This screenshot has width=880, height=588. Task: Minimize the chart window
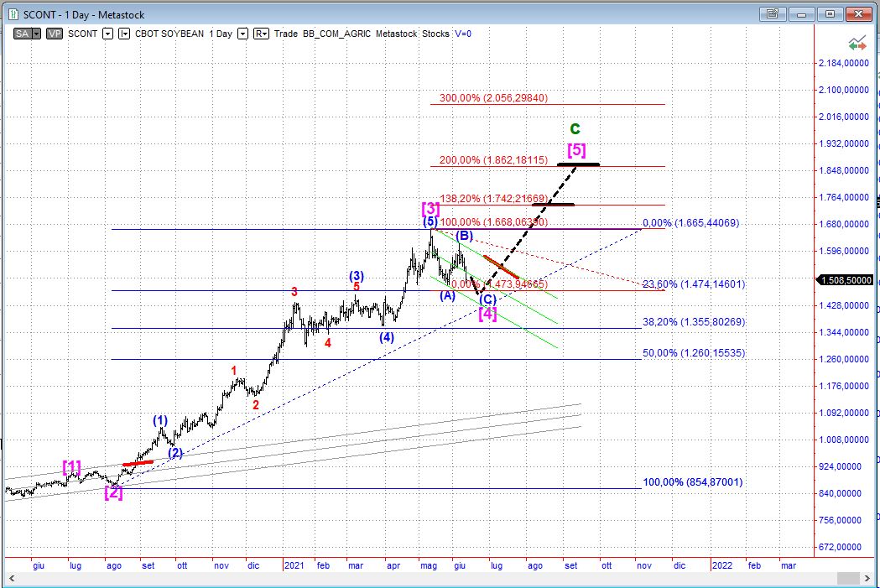803,13
